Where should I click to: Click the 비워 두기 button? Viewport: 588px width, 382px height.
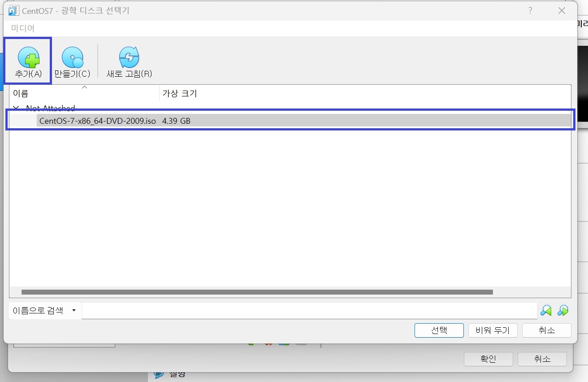tap(493, 330)
